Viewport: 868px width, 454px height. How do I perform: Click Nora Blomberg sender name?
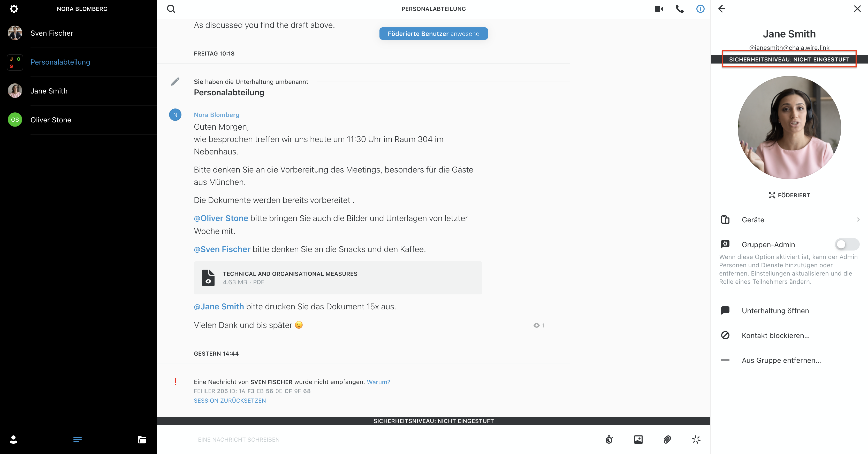point(216,115)
